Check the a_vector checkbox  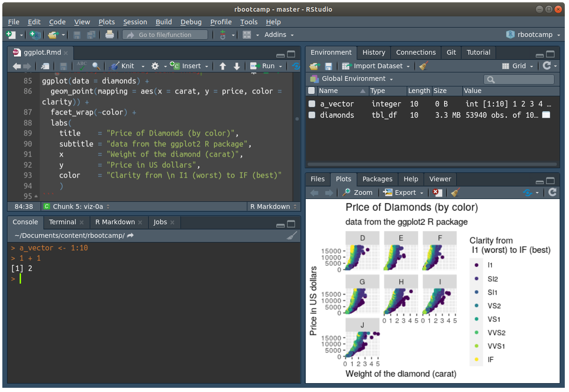click(312, 104)
